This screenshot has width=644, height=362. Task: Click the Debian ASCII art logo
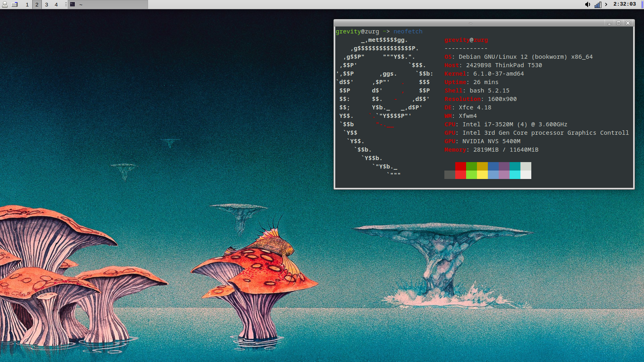[384, 107]
